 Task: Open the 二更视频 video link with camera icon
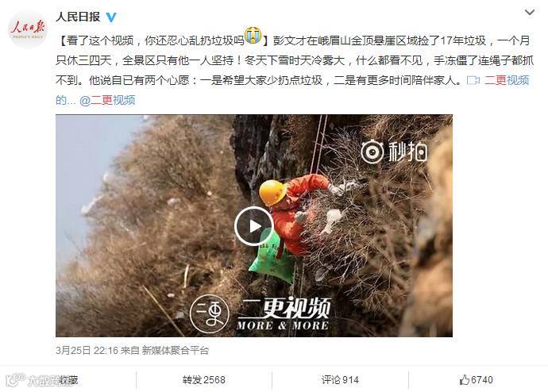498,80
